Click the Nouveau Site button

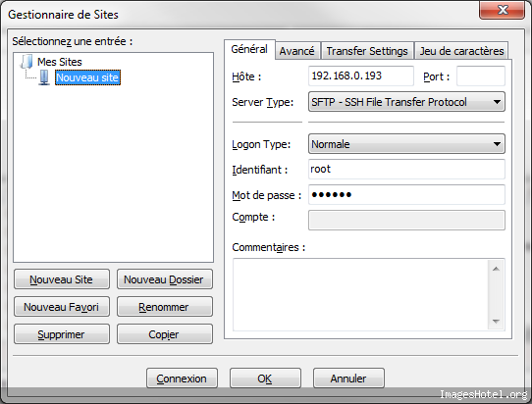pyautogui.click(x=62, y=279)
